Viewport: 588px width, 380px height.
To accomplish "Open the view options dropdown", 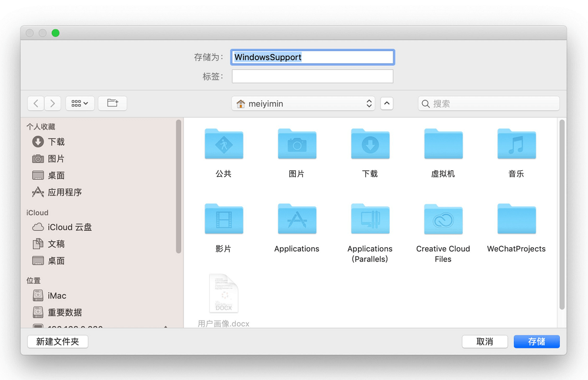I will point(79,103).
